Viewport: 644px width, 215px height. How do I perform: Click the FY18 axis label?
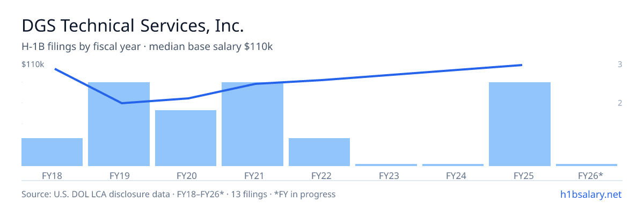pyautogui.click(x=52, y=175)
